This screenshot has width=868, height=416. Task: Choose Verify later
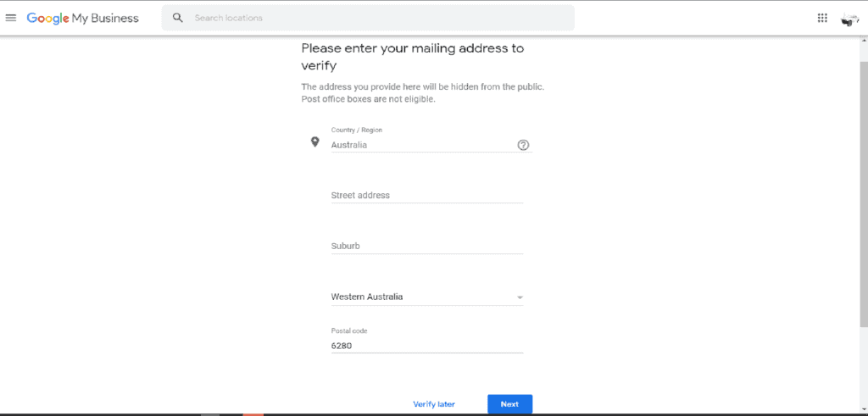pyautogui.click(x=434, y=404)
